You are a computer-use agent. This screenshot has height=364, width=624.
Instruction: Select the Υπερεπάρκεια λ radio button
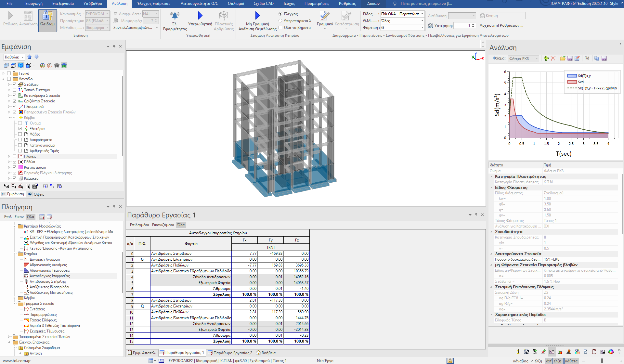pyautogui.click(x=280, y=21)
